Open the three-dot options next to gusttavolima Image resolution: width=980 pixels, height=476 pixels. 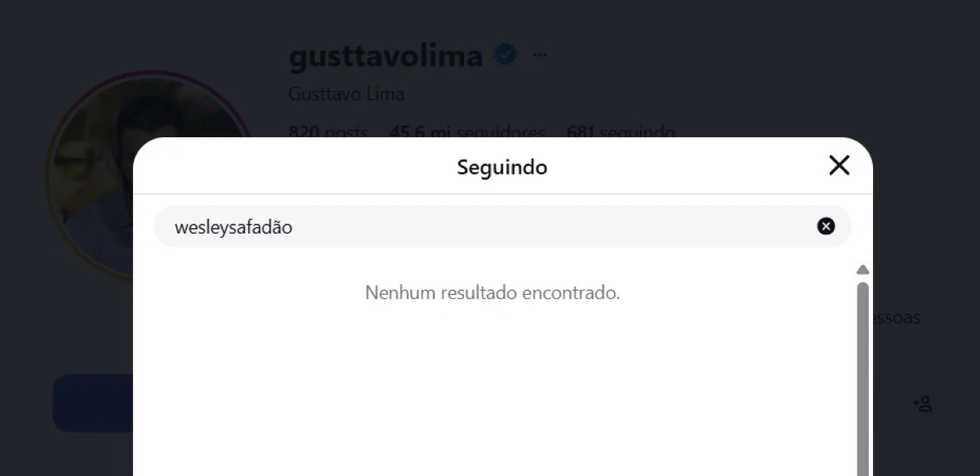(x=540, y=56)
